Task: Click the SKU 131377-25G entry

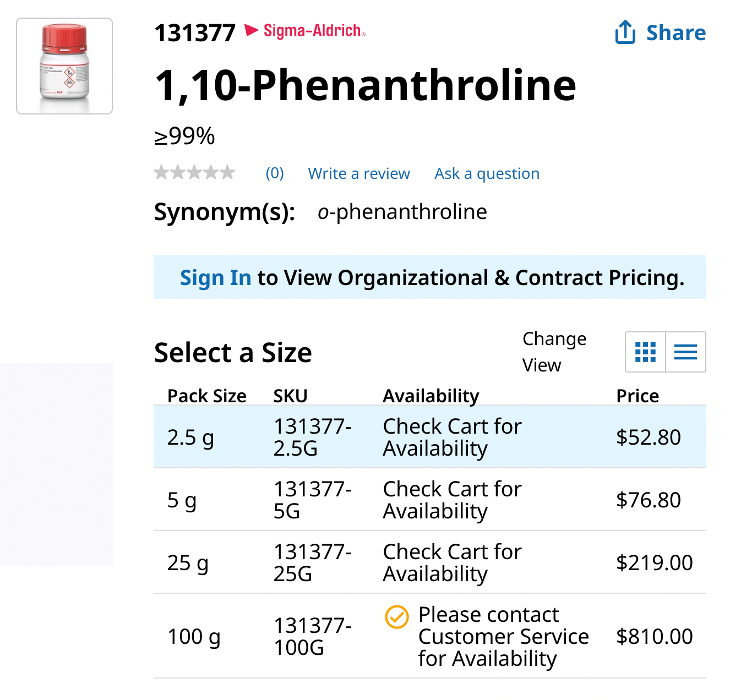Action: coord(312,563)
